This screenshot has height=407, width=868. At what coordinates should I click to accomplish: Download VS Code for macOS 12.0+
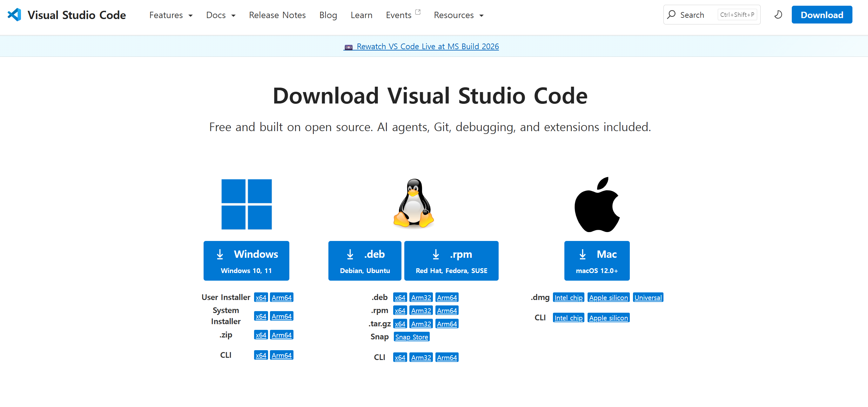(597, 260)
